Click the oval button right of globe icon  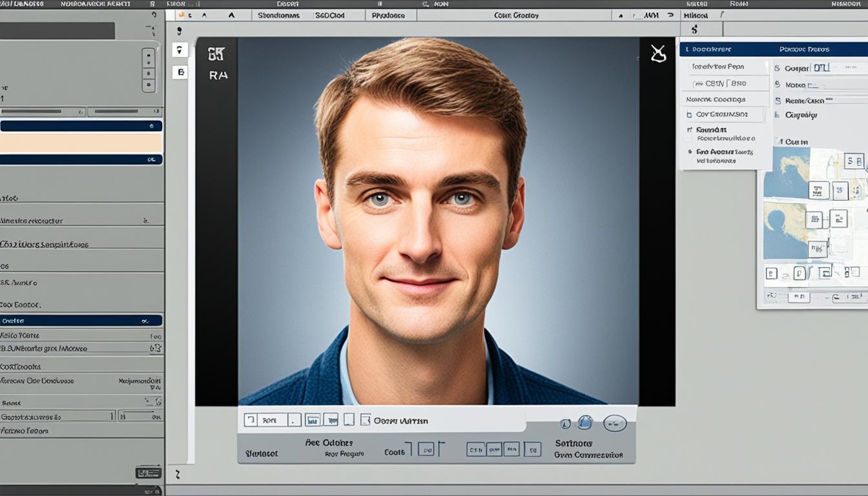click(615, 423)
